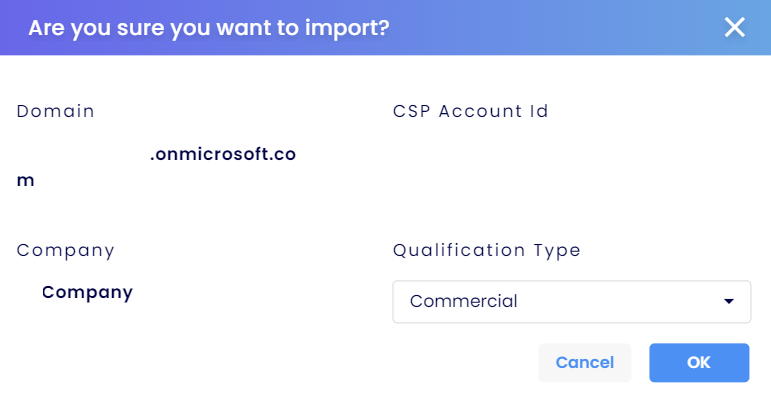Click the dialog title 'Are you sure you want to import?'
Screen dimensions: 771x397
[x=209, y=28]
